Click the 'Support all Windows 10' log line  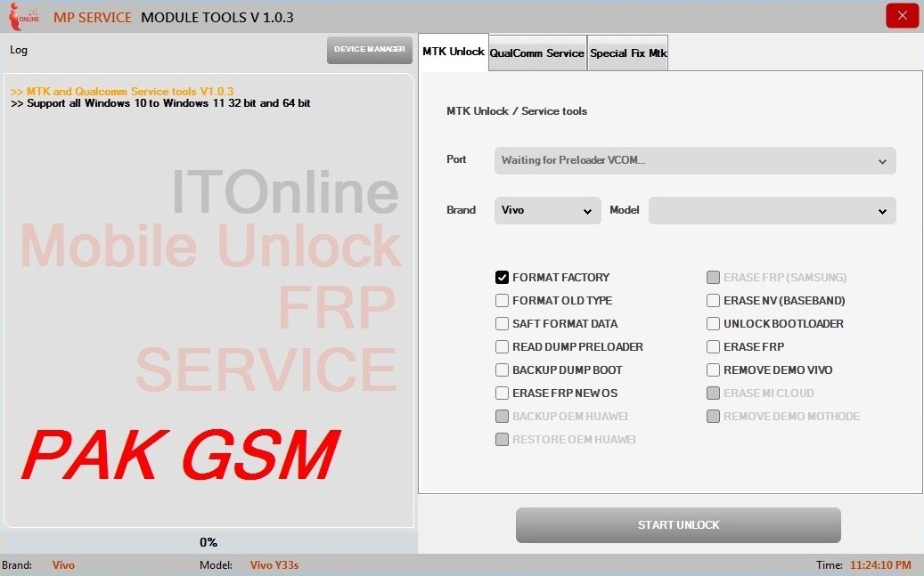tap(160, 103)
